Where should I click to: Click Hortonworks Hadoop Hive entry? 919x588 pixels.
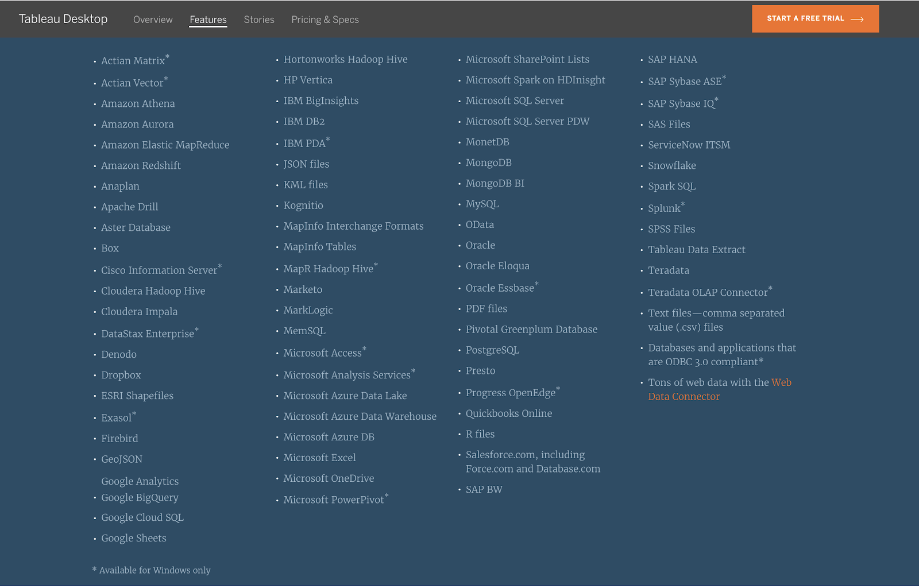click(x=345, y=59)
